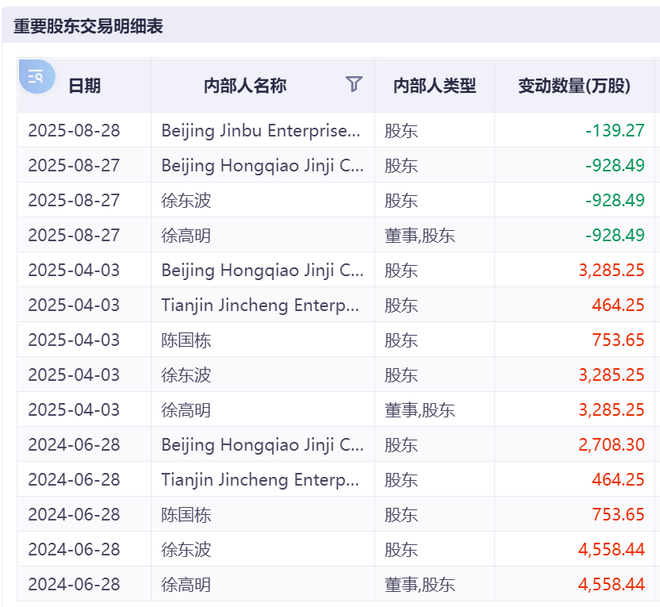Image resolution: width=660 pixels, height=607 pixels.
Task: Open Beijing Jinbu Enterprise shareholder entry
Action: (x=261, y=130)
